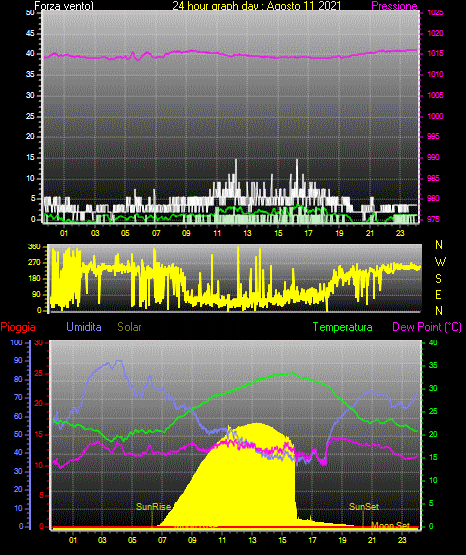This screenshot has height=555, width=466.
Task: Click the 45 wind force axis value
Action: tap(30, 33)
